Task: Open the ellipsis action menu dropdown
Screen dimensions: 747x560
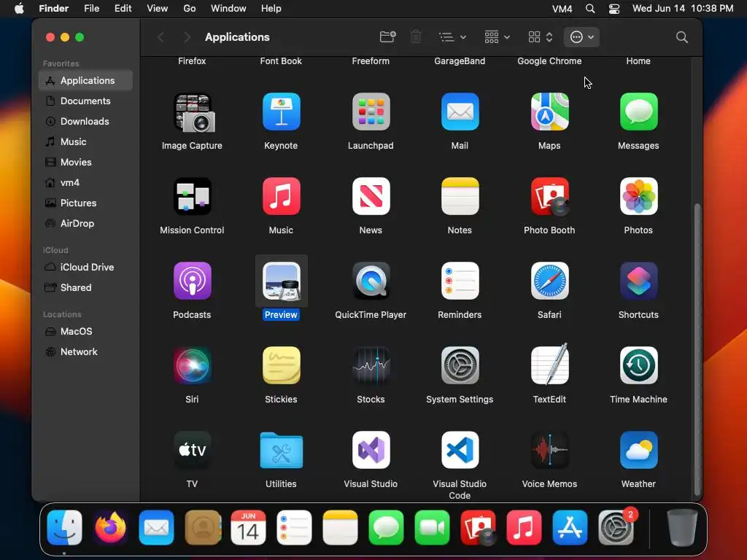Action: click(581, 37)
